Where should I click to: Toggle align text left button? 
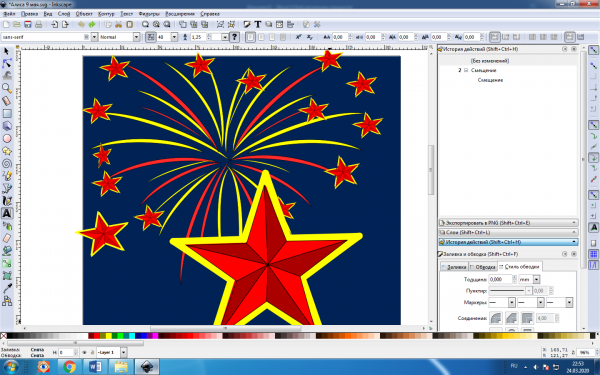pyautogui.click(x=250, y=37)
